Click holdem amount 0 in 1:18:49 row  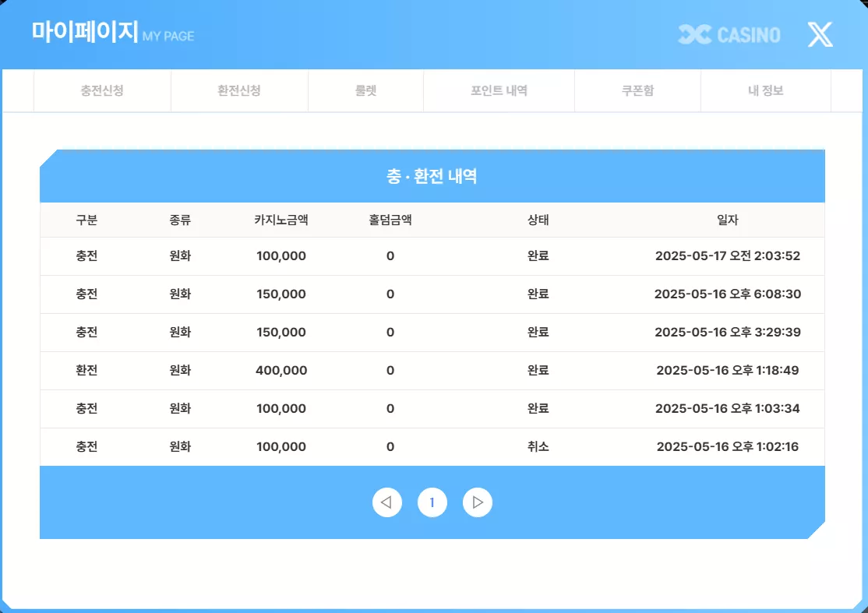click(x=390, y=371)
